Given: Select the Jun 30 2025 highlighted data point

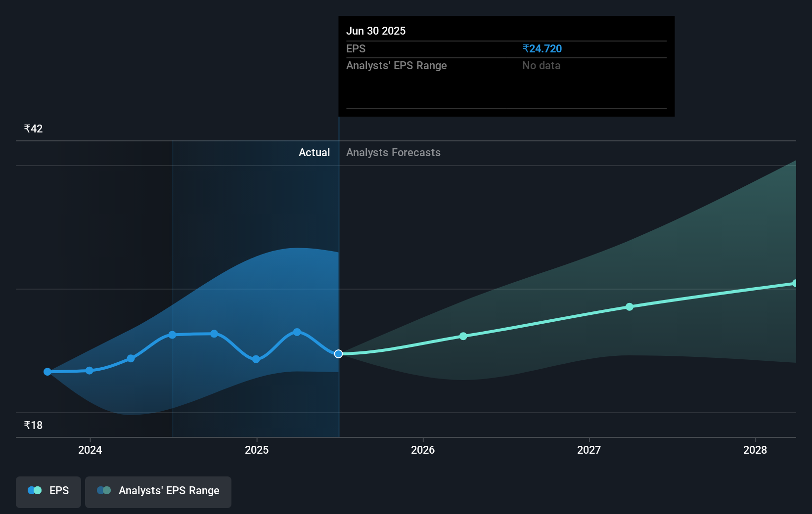Looking at the screenshot, I should (x=338, y=354).
